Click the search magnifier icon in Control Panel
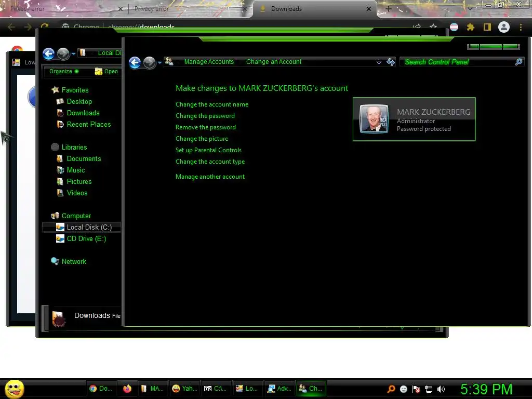 [518, 62]
